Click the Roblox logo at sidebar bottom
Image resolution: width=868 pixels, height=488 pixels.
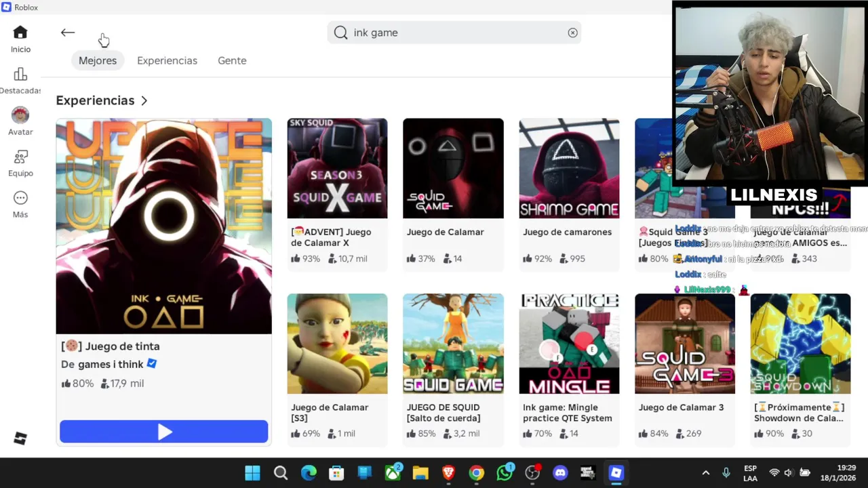point(20,439)
